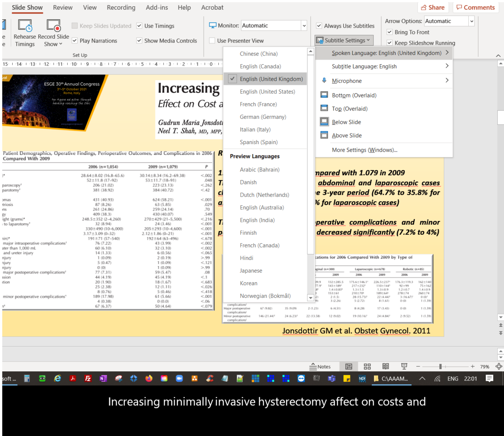Open Subtitle Settings dropdown
The image size is (504, 436).
tap(344, 40)
